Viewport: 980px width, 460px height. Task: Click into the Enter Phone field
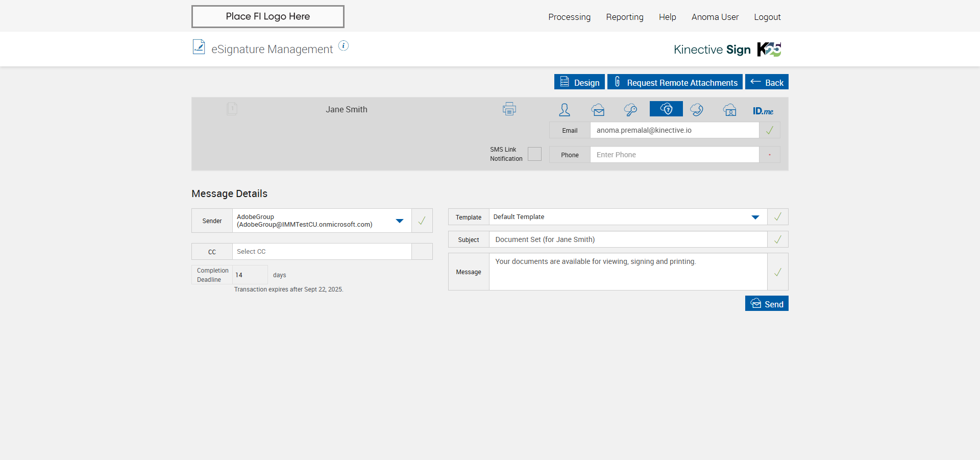(x=674, y=155)
